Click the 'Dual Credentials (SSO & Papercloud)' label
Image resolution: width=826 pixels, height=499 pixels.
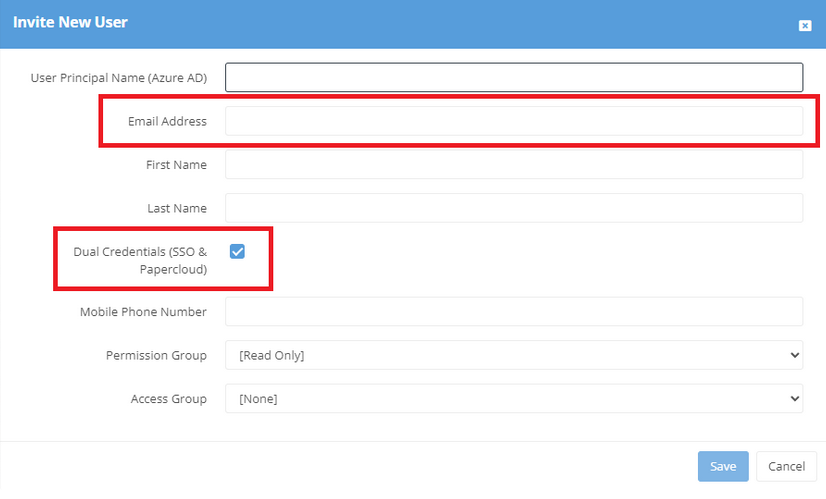point(140,260)
